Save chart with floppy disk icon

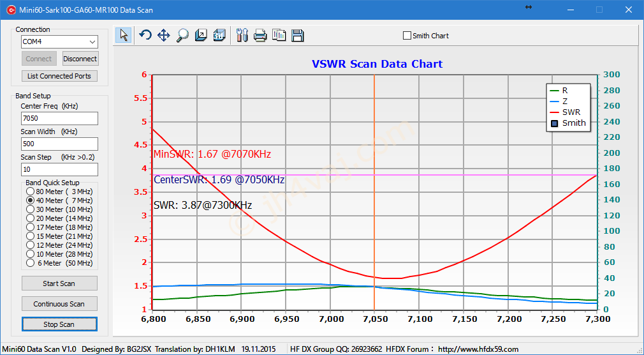[297, 35]
